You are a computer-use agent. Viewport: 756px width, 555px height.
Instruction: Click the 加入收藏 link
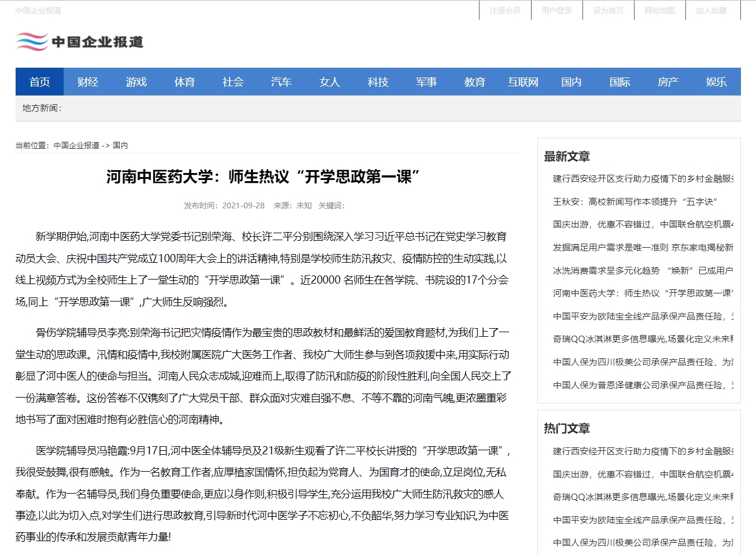point(711,10)
